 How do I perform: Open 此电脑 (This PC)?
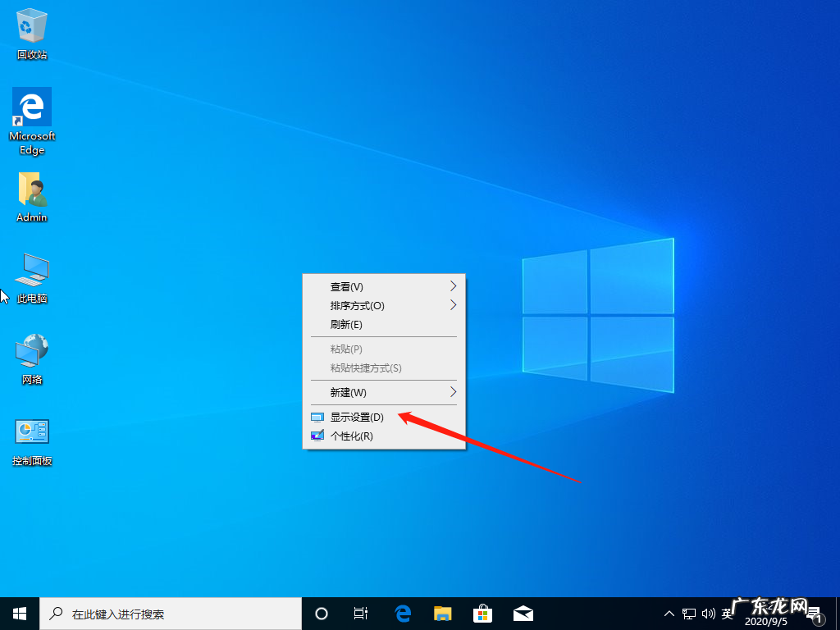(31, 269)
